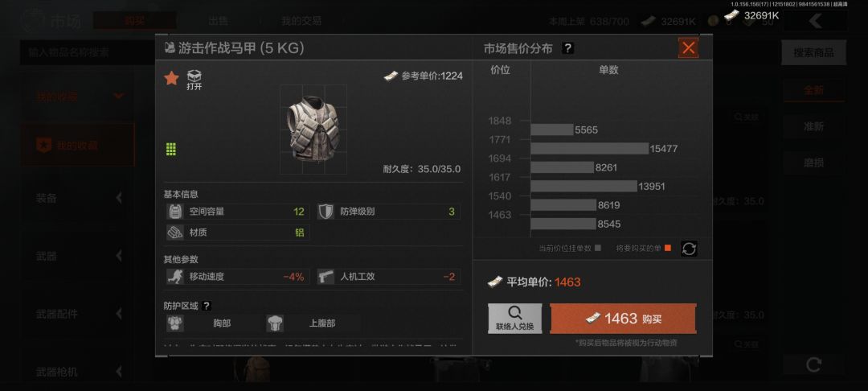
Task: Click the green grid size icon
Action: 171,149
